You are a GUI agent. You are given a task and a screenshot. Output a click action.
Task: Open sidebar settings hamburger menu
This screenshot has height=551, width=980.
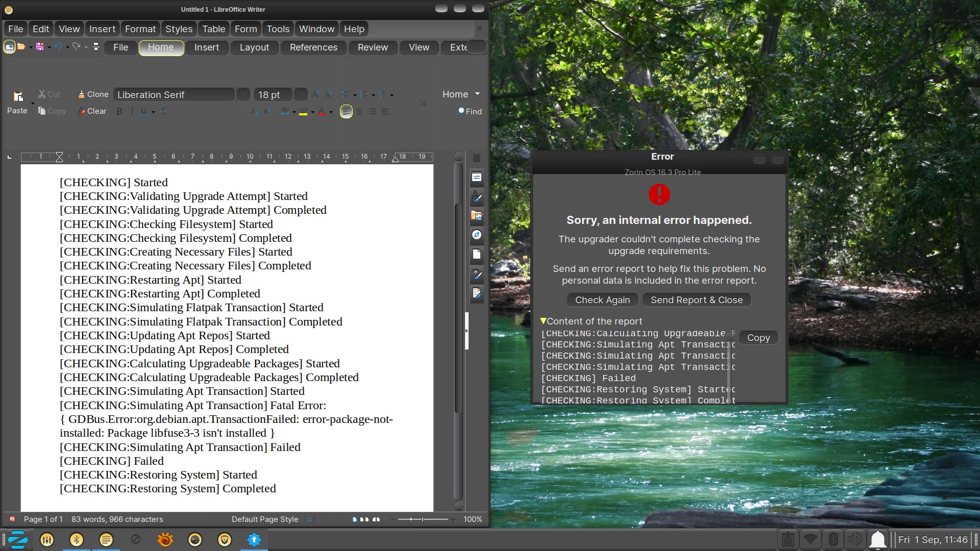pyautogui.click(x=477, y=158)
